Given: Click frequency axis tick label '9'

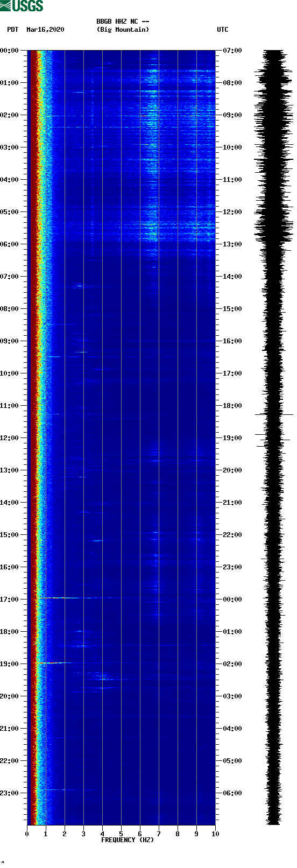Looking at the screenshot, I should (x=196, y=834).
